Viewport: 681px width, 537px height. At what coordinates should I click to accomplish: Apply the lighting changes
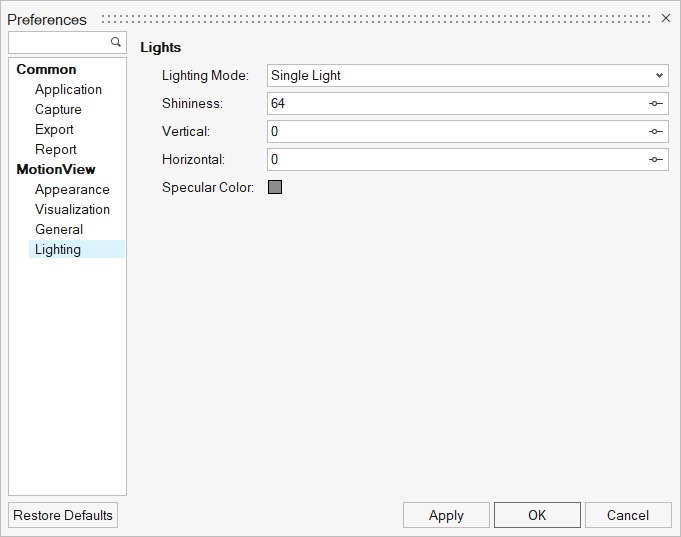click(x=446, y=515)
